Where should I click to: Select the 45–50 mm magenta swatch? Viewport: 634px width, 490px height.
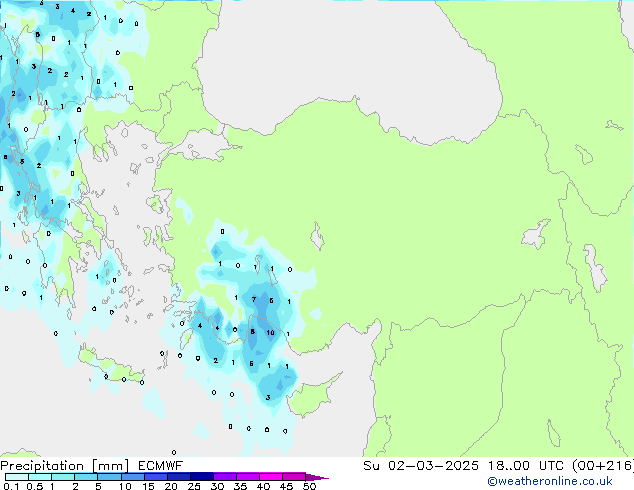(294, 477)
